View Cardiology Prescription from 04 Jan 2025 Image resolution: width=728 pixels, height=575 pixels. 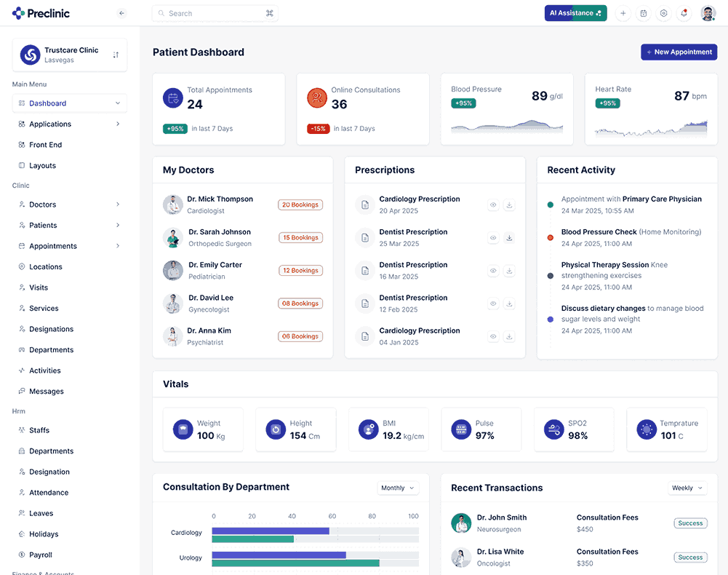[x=493, y=336]
